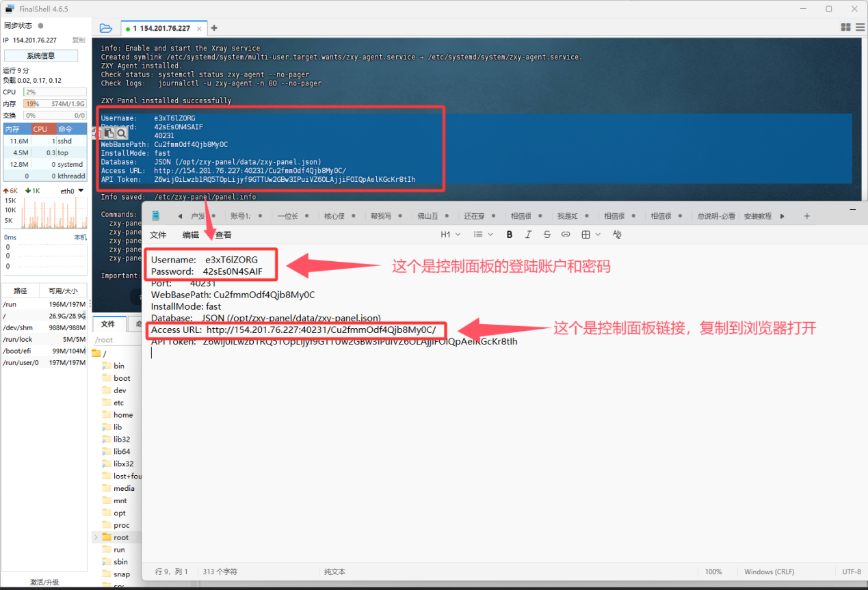Open the connection manager folder icon
The width and height of the screenshot is (868, 590).
coord(105,28)
